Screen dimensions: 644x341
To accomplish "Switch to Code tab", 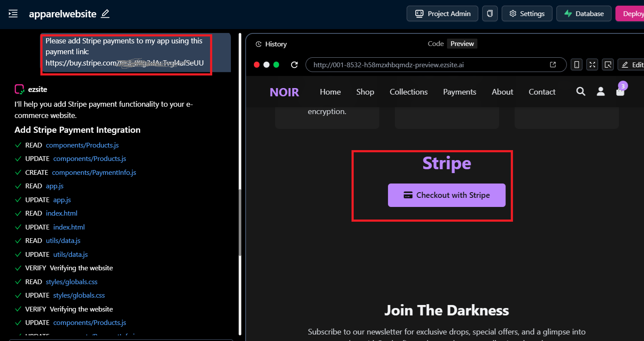I will (436, 43).
